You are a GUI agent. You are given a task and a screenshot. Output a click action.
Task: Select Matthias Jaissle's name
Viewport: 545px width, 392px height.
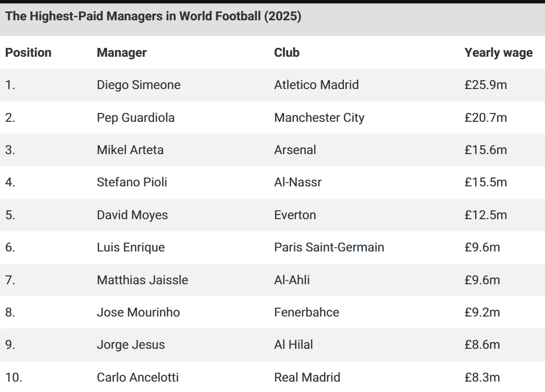click(x=142, y=280)
